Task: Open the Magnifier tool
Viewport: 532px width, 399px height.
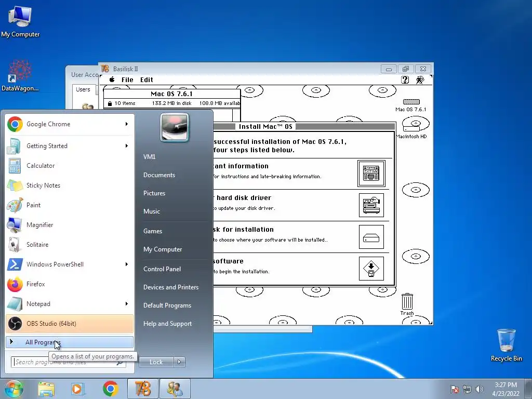Action: [70, 224]
